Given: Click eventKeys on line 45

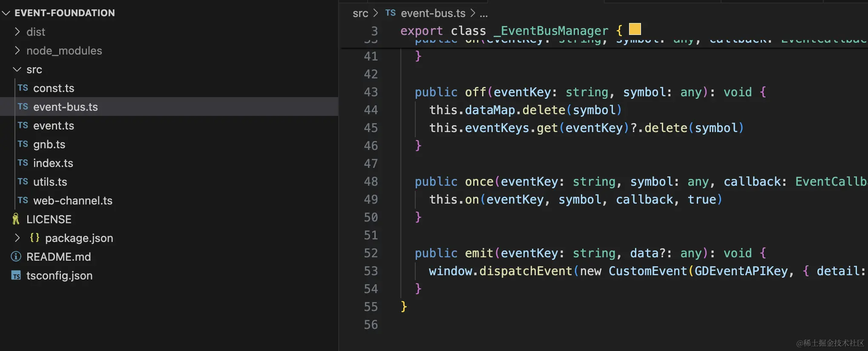Looking at the screenshot, I should 497,128.
